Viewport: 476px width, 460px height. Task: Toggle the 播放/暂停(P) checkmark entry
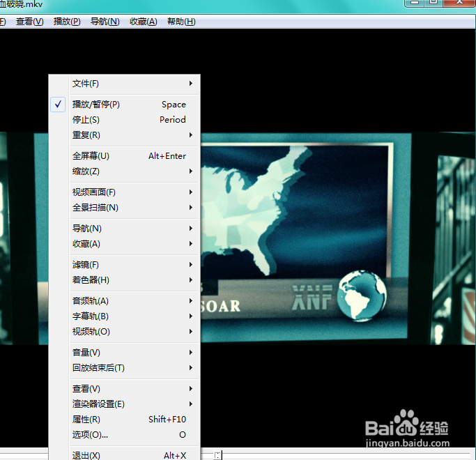click(x=124, y=105)
